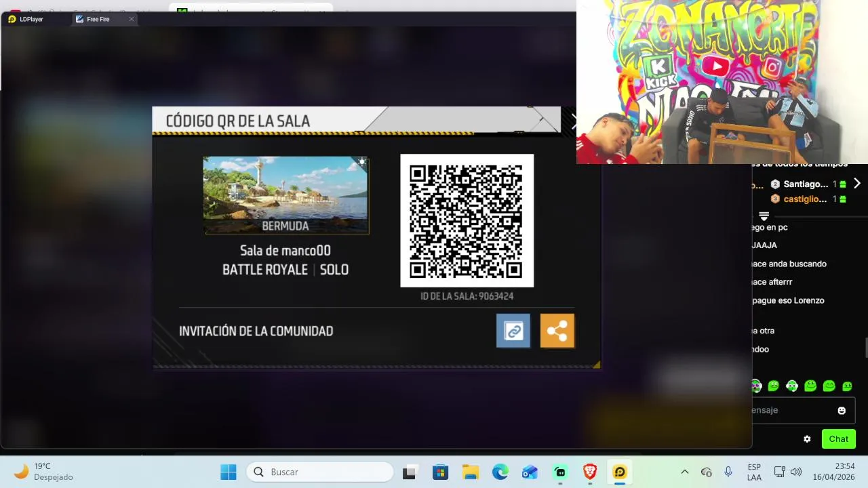
Task: Click the microphone tray icon
Action: 728,472
